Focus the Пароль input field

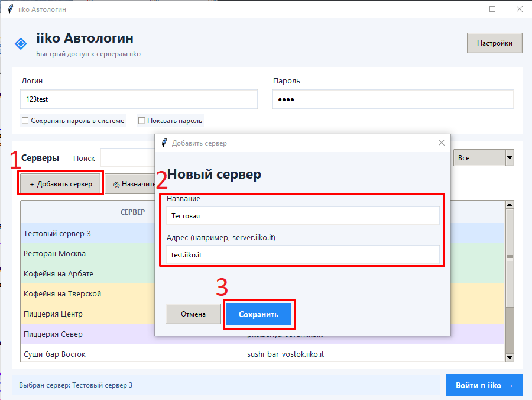[393, 99]
